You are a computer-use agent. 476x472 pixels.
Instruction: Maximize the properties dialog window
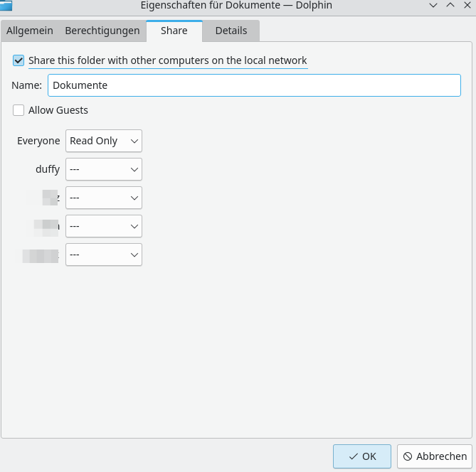pos(450,5)
